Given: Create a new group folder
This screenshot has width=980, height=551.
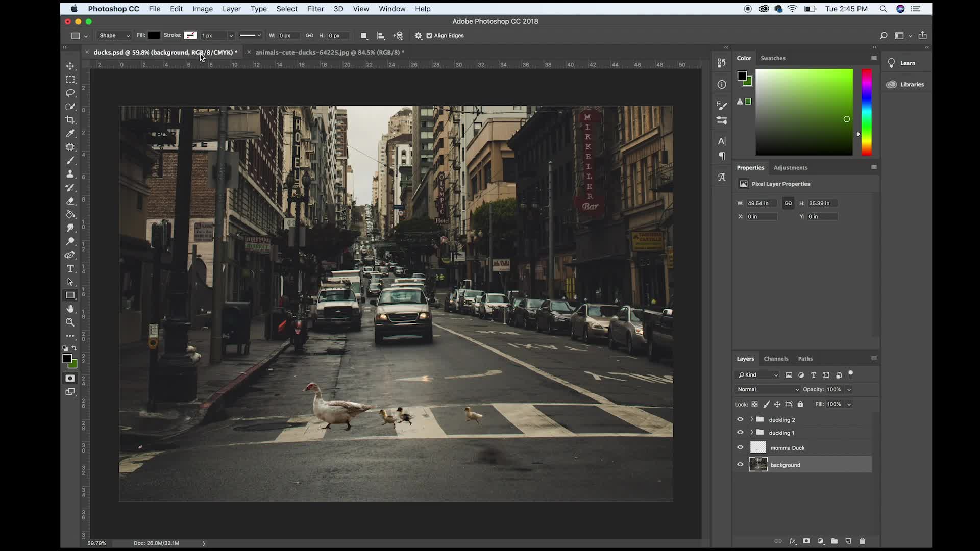Looking at the screenshot, I should point(834,541).
